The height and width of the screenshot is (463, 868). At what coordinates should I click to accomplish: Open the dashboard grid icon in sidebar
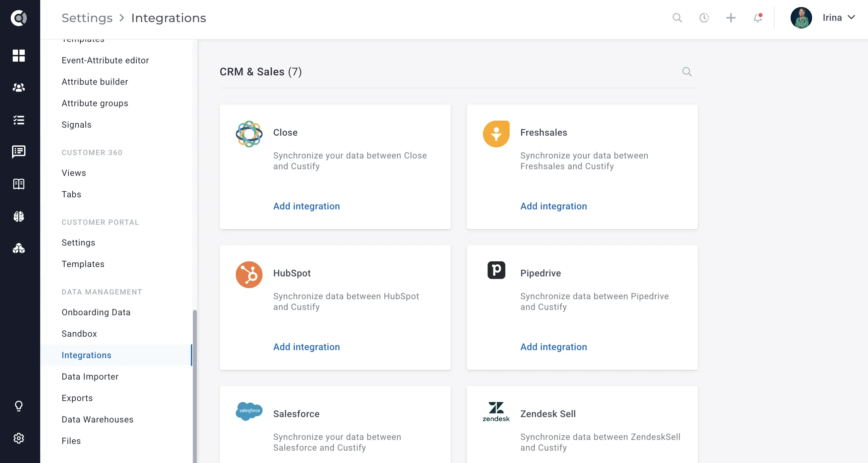[x=18, y=56]
